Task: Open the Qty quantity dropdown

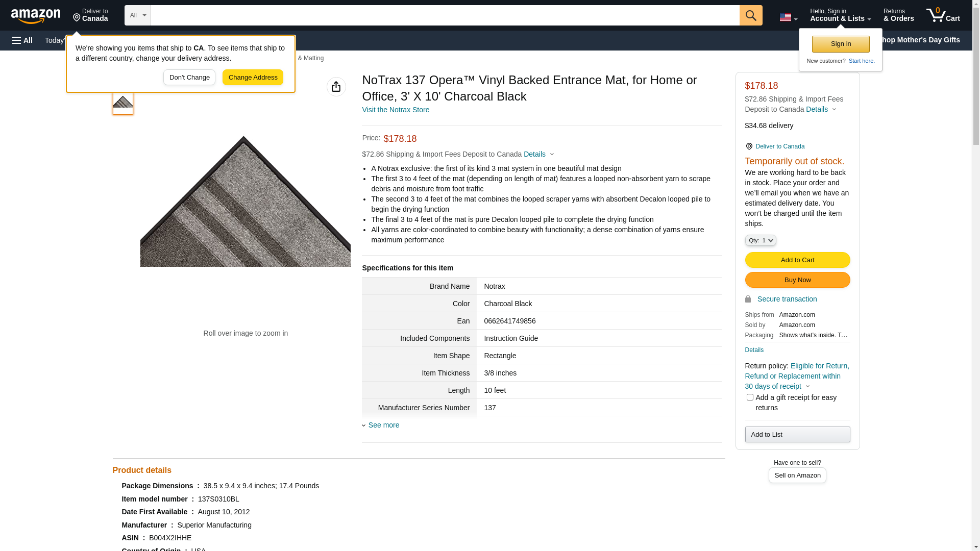Action: (760, 240)
